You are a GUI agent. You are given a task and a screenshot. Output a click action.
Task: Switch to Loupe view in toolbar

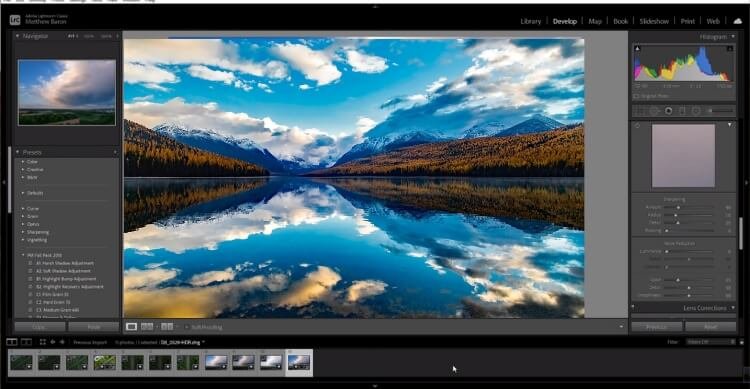131,327
